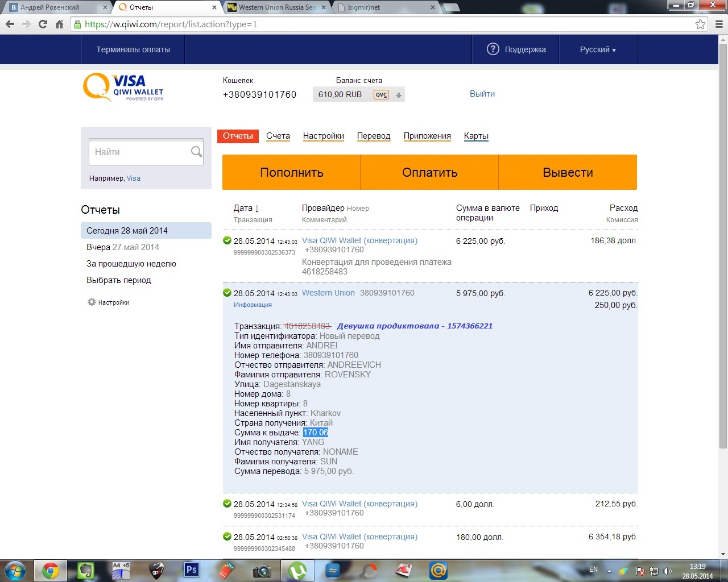Screen dimensions: 728x582
Task: Click the Пополнить button
Action: [x=291, y=172]
